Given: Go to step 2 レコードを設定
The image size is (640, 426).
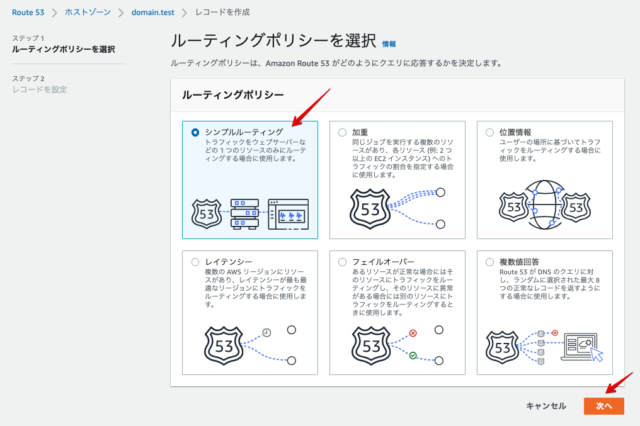Looking at the screenshot, I should click(x=40, y=89).
